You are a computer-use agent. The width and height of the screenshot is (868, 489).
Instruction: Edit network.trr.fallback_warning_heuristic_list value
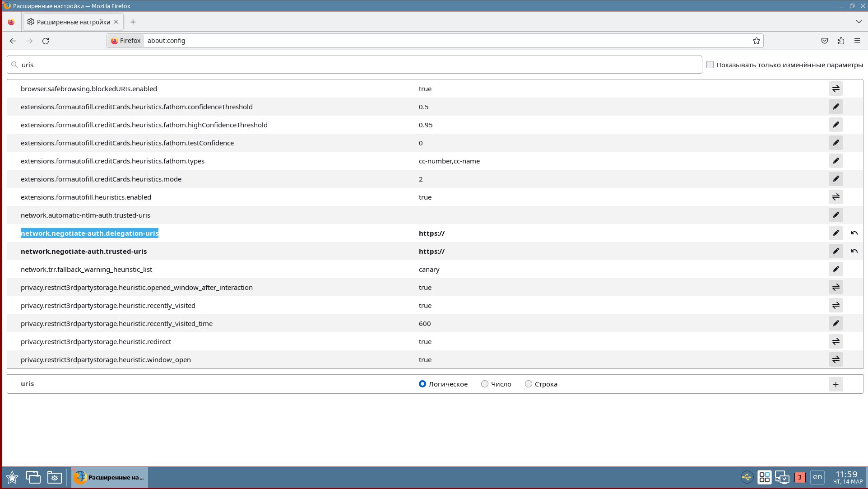(x=836, y=269)
